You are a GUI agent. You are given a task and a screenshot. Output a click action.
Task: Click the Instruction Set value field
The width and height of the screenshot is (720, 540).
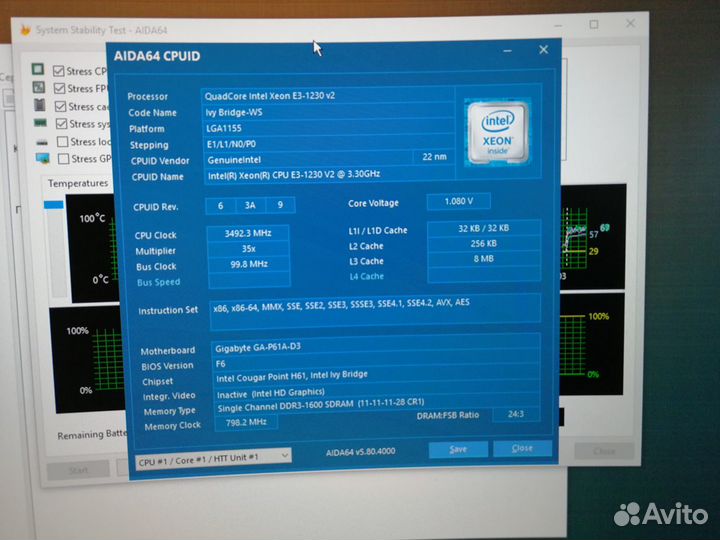coord(375,311)
